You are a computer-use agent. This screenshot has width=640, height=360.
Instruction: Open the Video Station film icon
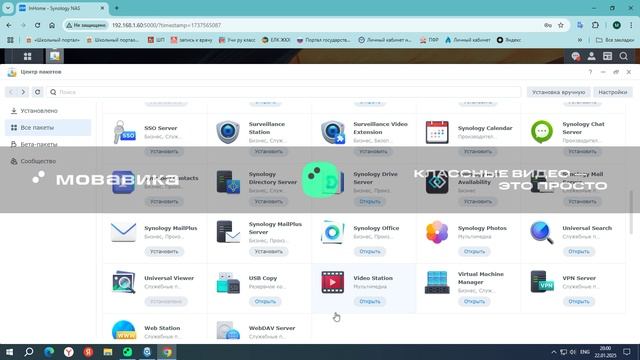pos(333,282)
